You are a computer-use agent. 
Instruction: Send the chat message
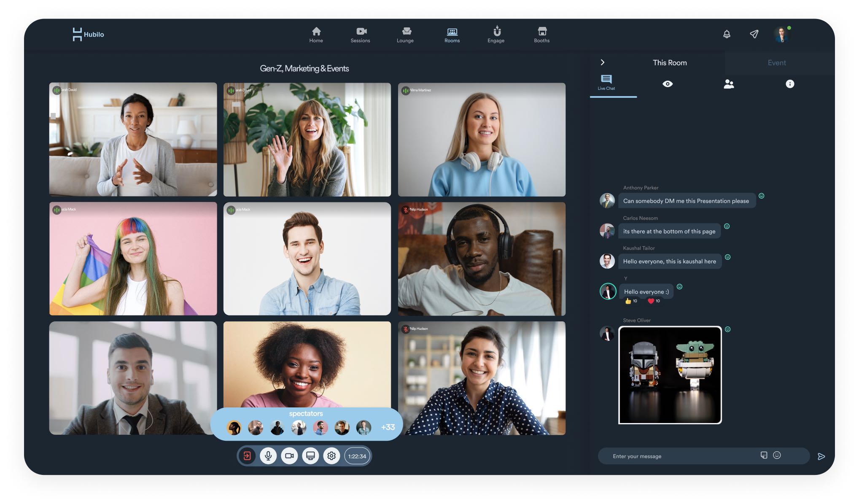click(821, 456)
